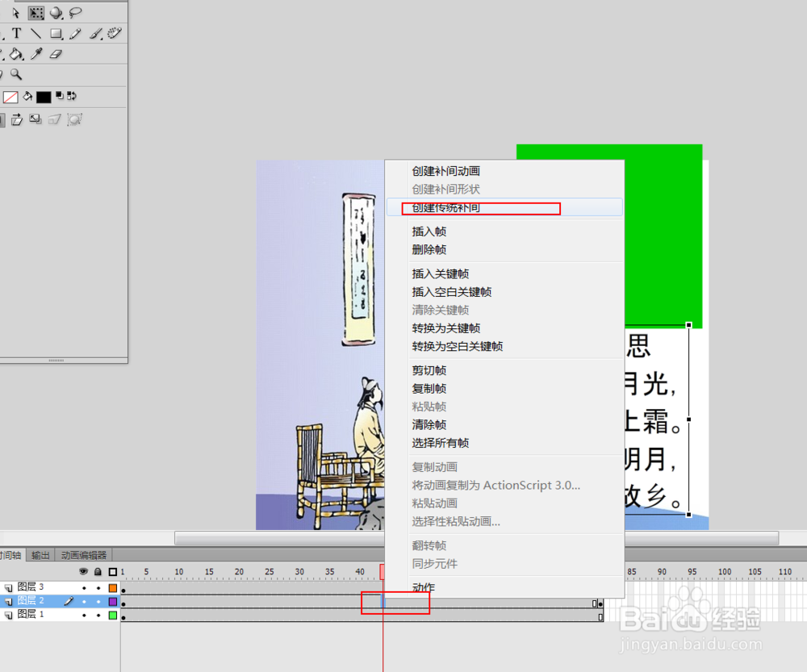Choose 插入空白关键帧 menu entry
This screenshot has height=672, width=807.
pyautogui.click(x=504, y=292)
